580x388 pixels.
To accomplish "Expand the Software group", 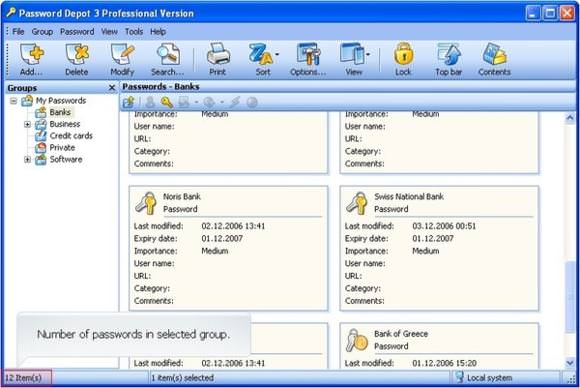I will [x=27, y=159].
